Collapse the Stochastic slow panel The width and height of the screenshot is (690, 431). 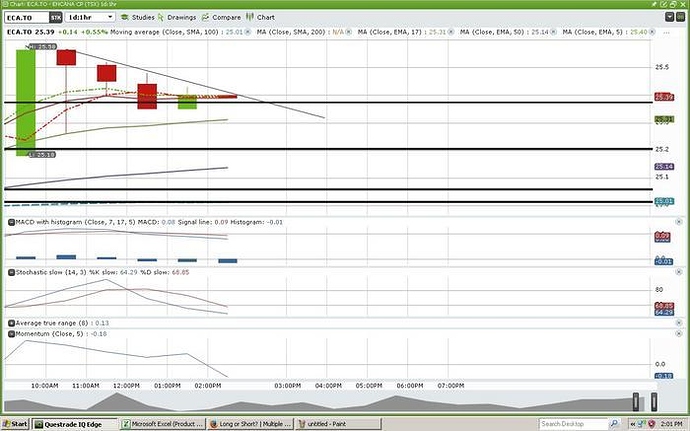(11, 273)
